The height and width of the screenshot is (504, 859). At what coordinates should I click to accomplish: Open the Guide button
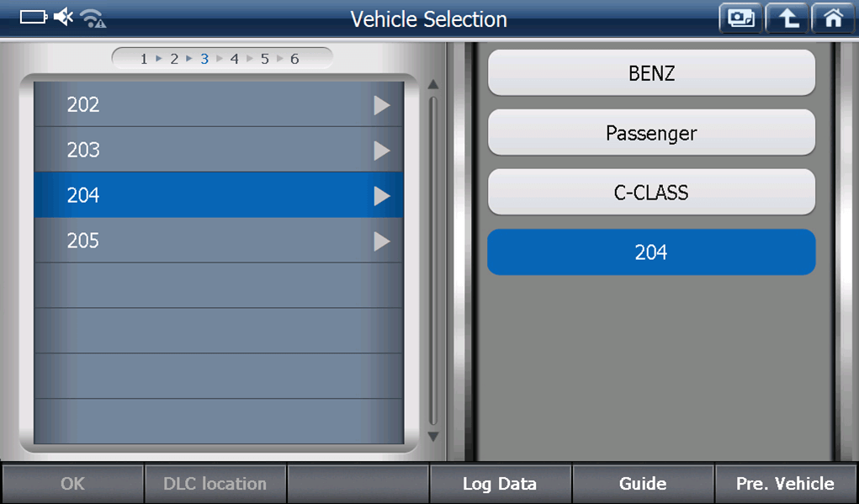[x=643, y=484]
